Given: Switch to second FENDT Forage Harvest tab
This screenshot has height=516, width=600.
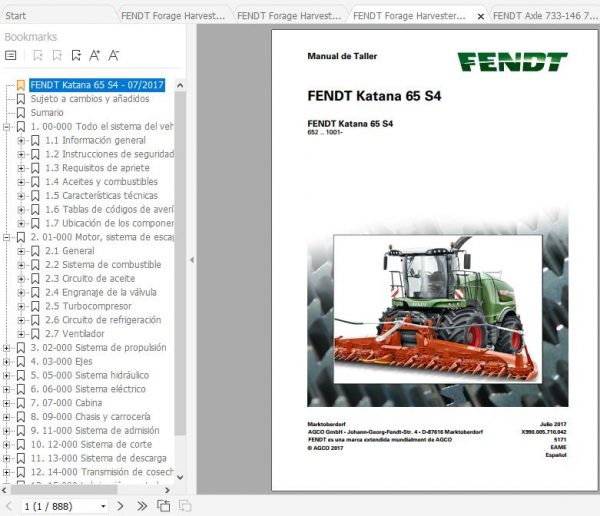Looking at the screenshot, I should tap(289, 16).
